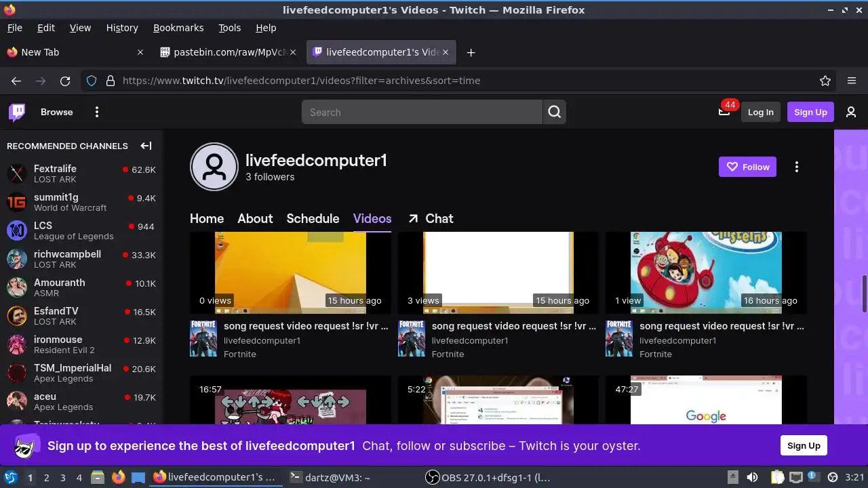The width and height of the screenshot is (868, 488).
Task: Open the 16:57 video thumbnail
Action: click(x=290, y=400)
